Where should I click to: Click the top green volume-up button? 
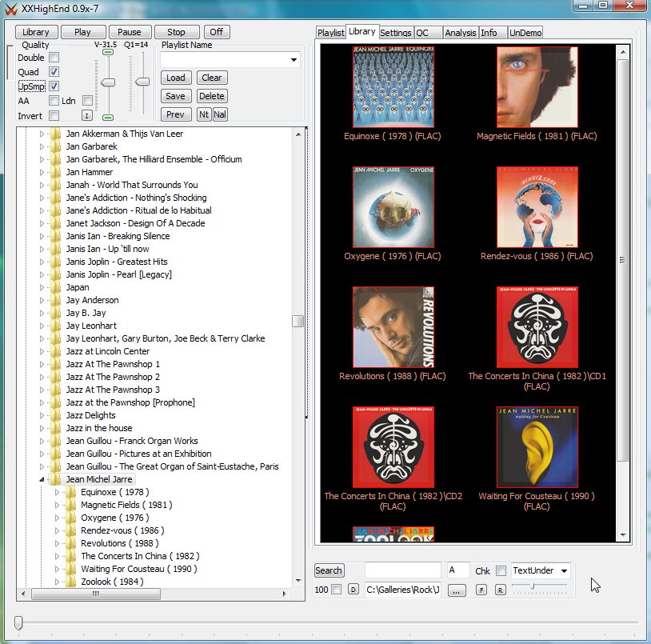[107, 52]
